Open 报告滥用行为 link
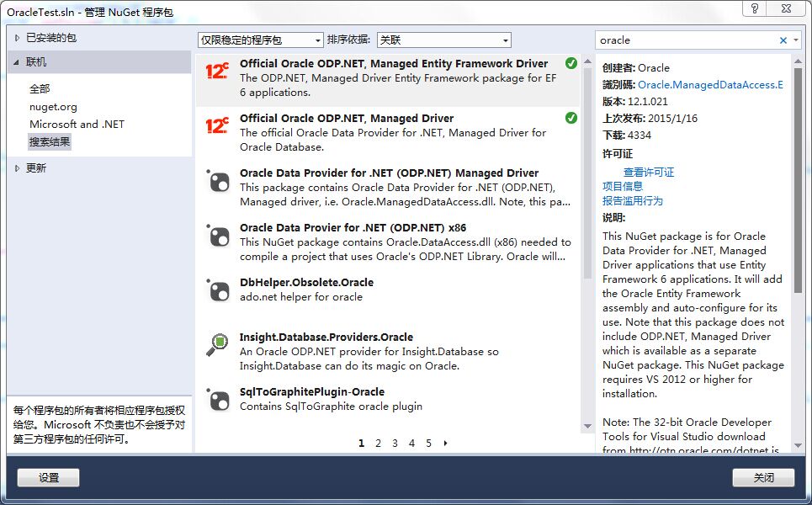This screenshot has height=505, width=812. click(632, 201)
